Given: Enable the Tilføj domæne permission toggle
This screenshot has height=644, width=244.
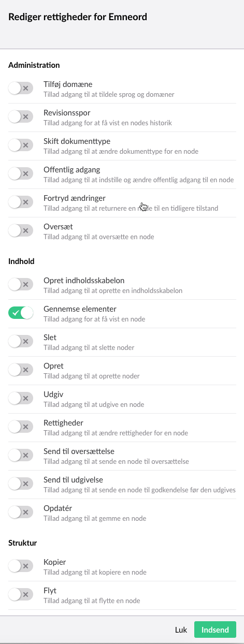Looking at the screenshot, I should (x=21, y=89).
